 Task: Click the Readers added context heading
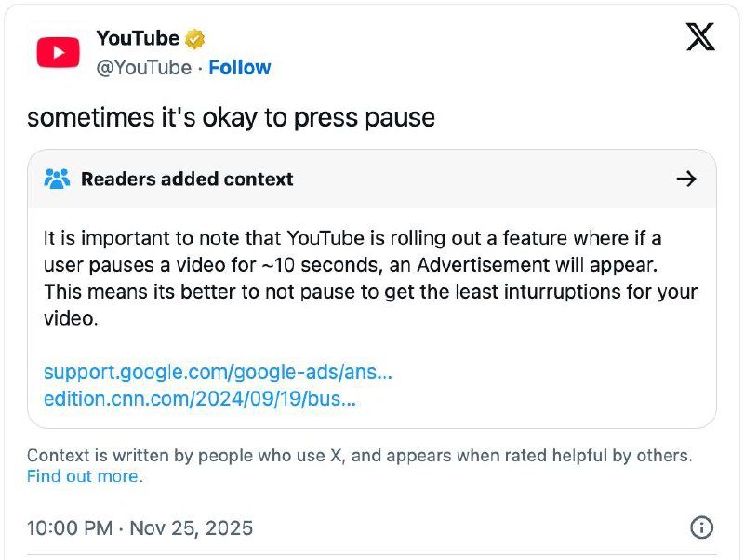click(x=187, y=179)
